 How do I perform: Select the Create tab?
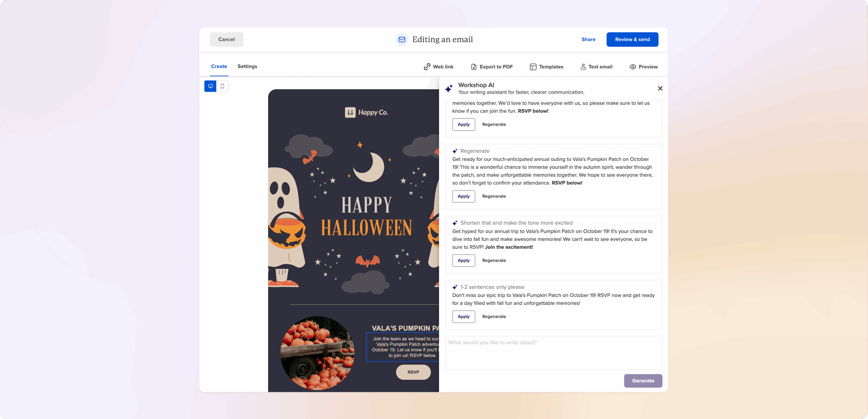tap(219, 66)
